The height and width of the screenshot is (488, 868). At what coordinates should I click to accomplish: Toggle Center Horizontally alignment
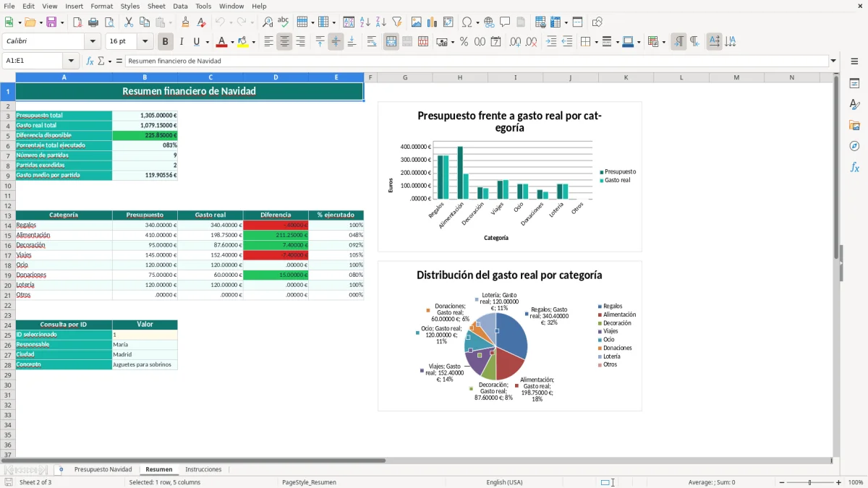click(x=284, y=42)
